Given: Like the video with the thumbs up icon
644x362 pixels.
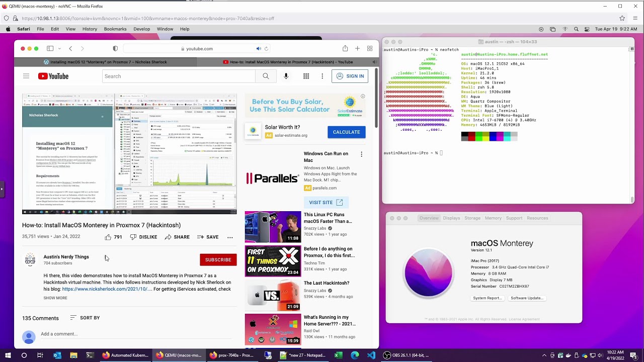Looking at the screenshot, I should [x=108, y=237].
